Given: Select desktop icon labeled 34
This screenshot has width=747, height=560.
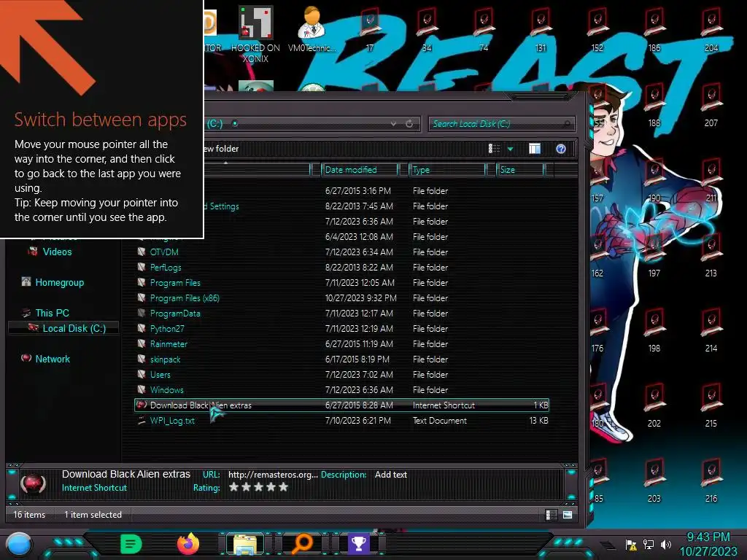Looking at the screenshot, I should 426,29.
